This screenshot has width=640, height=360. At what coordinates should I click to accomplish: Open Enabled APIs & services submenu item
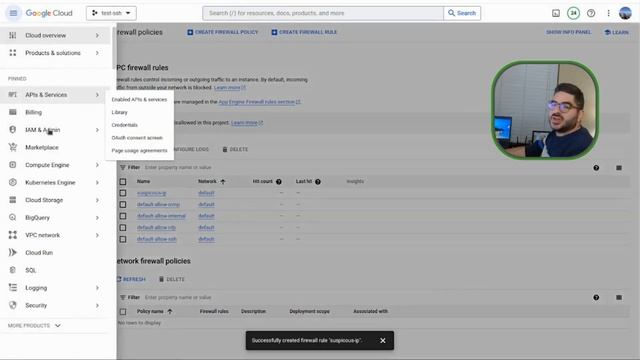[x=139, y=100]
